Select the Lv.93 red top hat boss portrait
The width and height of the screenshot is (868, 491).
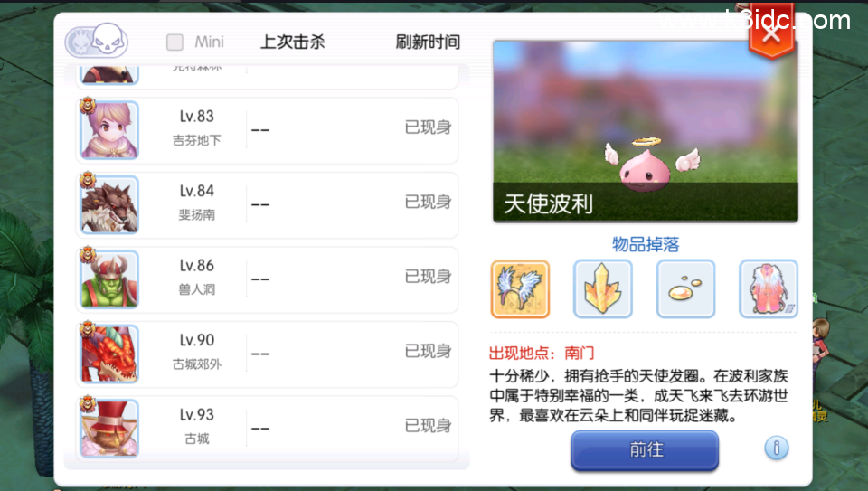tap(109, 429)
